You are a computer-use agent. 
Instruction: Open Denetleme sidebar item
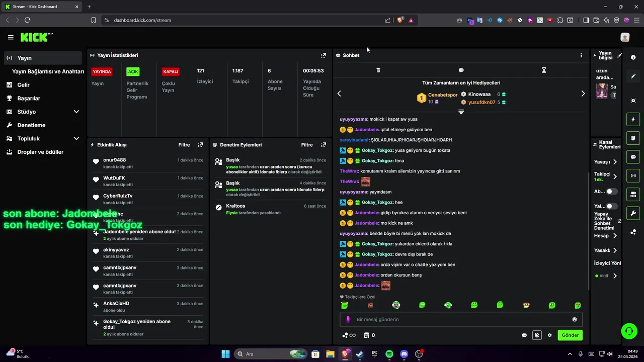coord(43,125)
